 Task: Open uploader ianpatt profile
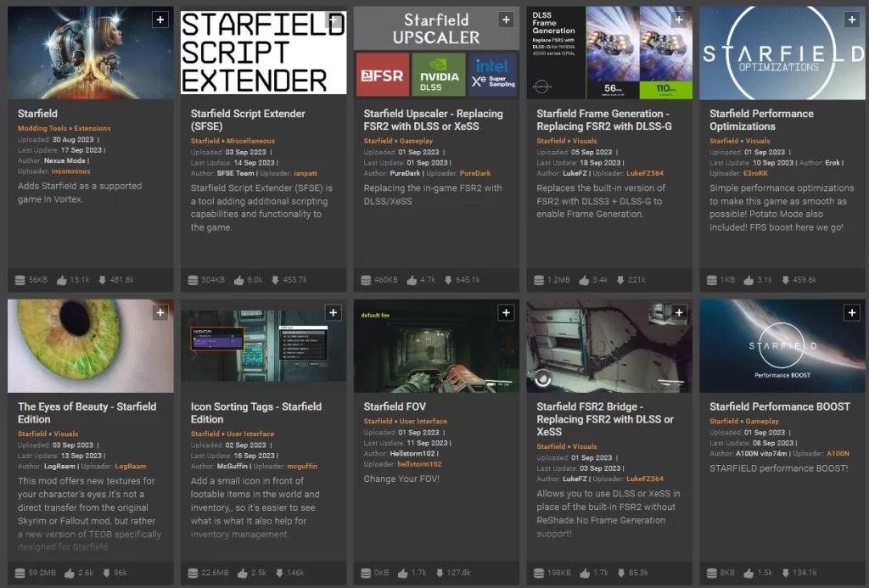click(x=306, y=173)
